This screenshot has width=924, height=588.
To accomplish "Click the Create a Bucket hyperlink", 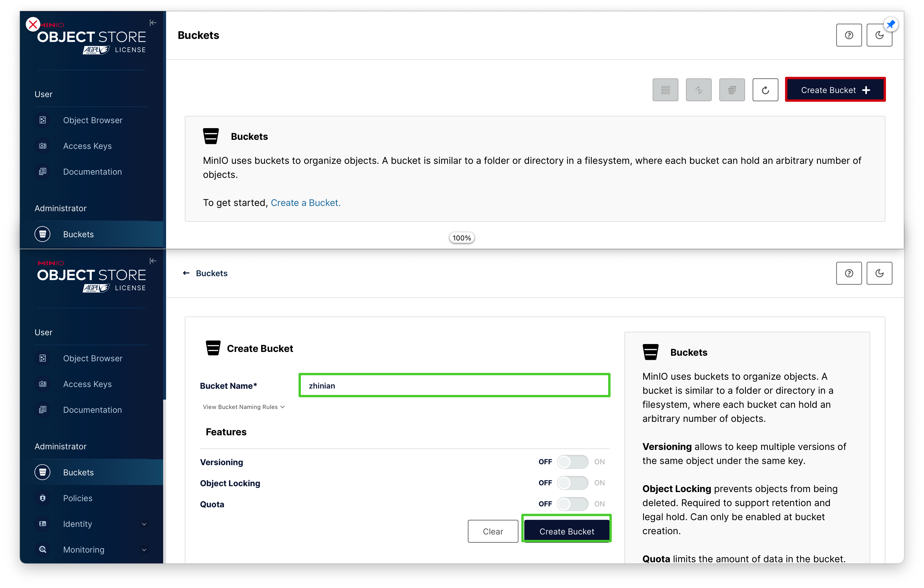I will pos(304,202).
